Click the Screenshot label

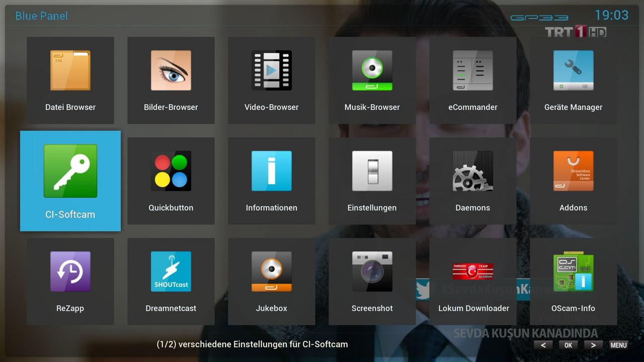(x=372, y=308)
